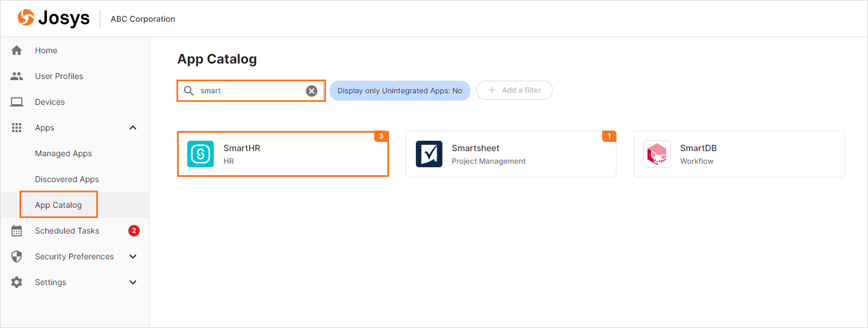This screenshot has height=328, width=868.
Task: Click the Settings gear icon
Action: [x=17, y=282]
